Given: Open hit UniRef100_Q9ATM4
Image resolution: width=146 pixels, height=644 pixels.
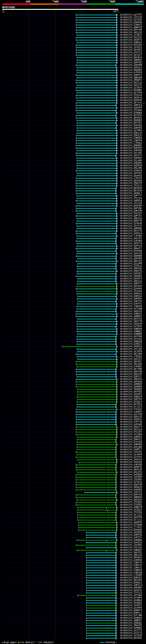Looking at the screenshot, I should (131, 22).
